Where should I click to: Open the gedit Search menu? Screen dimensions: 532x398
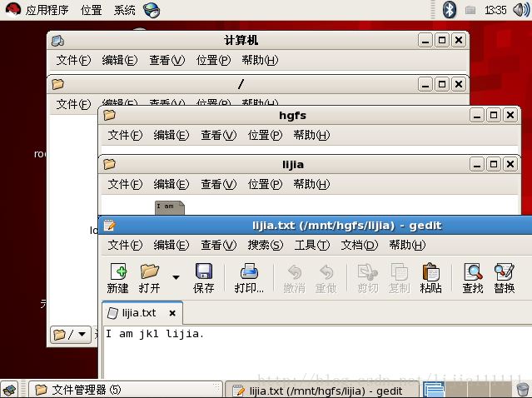(265, 245)
